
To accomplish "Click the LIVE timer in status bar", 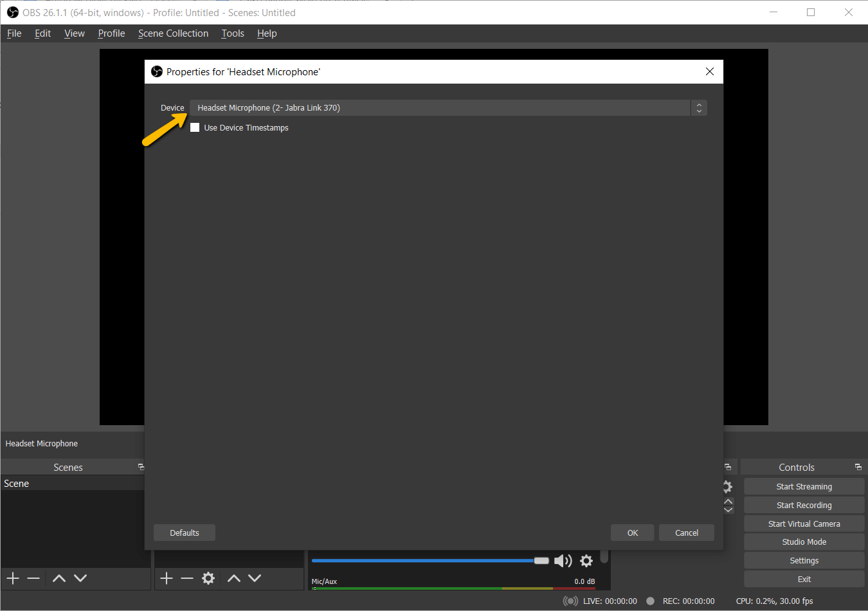I will (610, 601).
